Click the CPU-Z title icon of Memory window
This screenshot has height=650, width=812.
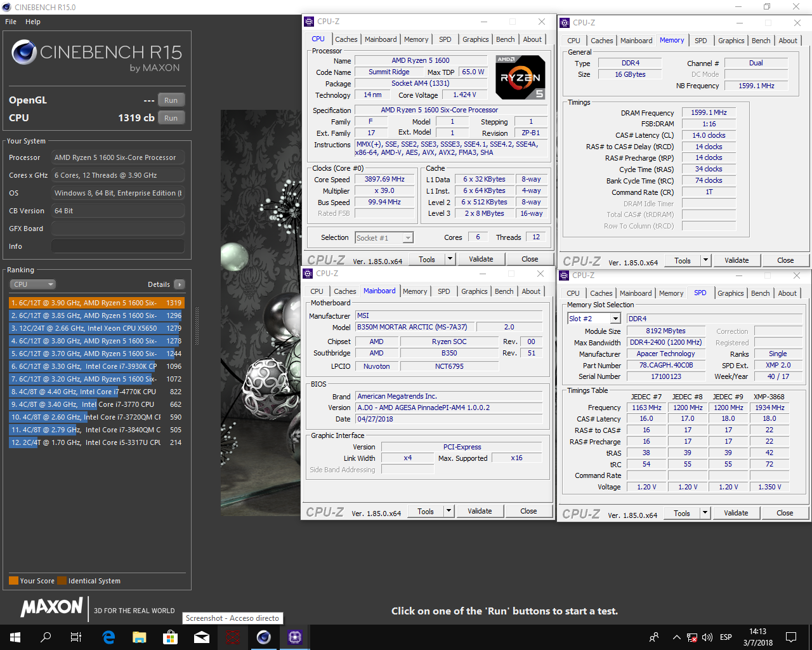(x=565, y=23)
